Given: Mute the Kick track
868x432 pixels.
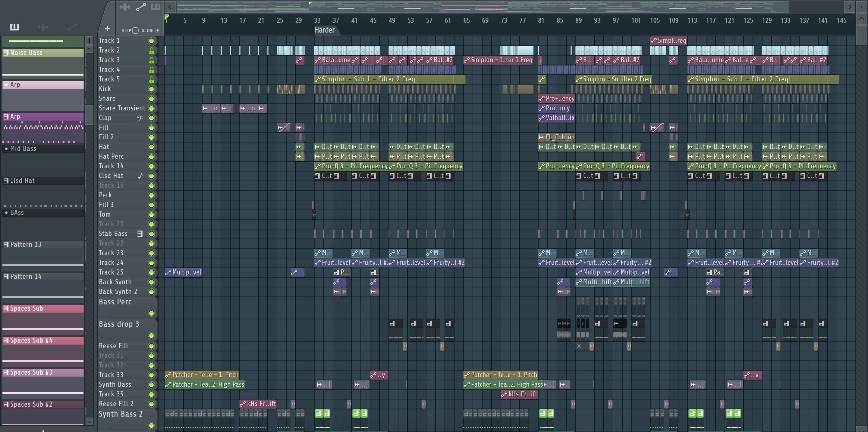Looking at the screenshot, I should (151, 89).
